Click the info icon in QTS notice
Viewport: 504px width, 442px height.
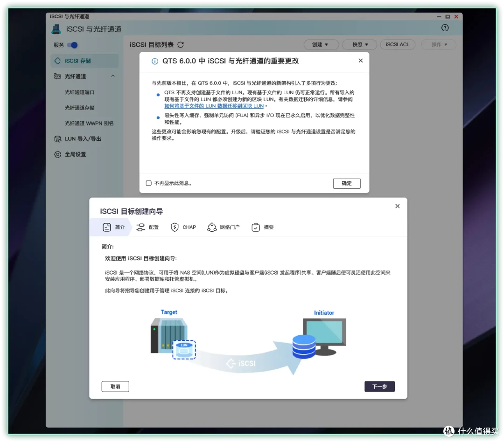click(154, 61)
